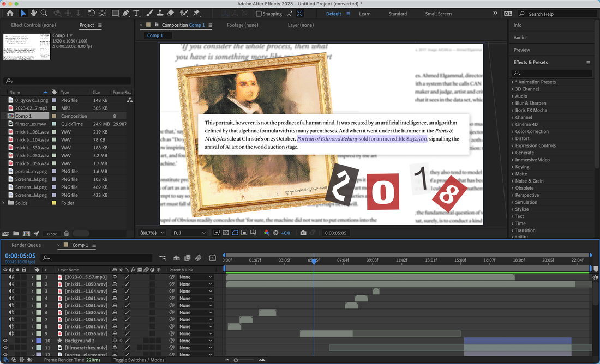This screenshot has height=364, width=600.
Task: Click the Effects & Presets search field
Action: click(x=551, y=72)
